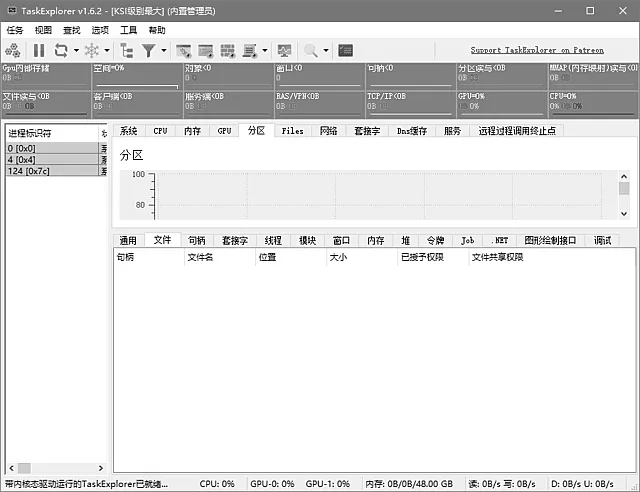Follow the Support TaskExplorer on Patreon link

(x=537, y=50)
